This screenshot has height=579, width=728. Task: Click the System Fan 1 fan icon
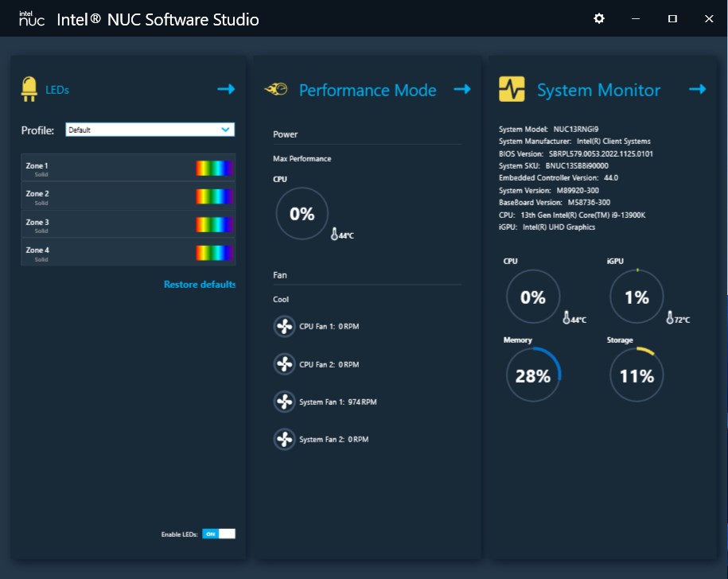pos(284,402)
